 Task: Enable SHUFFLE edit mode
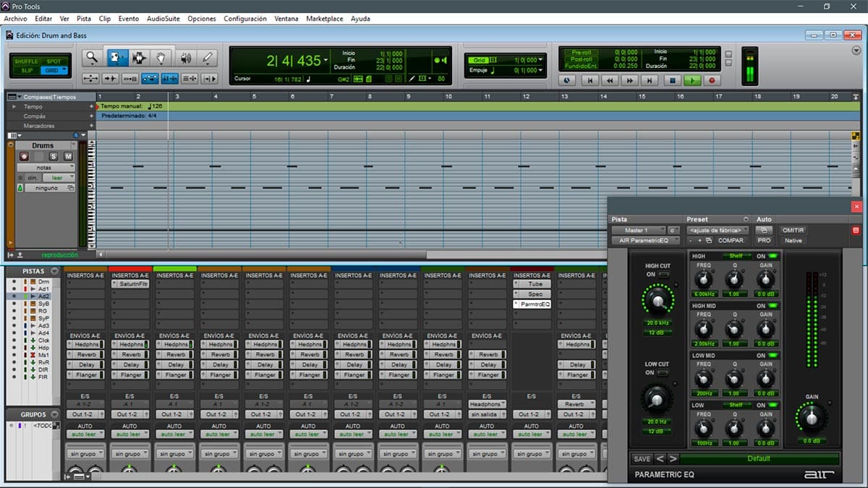[x=27, y=61]
